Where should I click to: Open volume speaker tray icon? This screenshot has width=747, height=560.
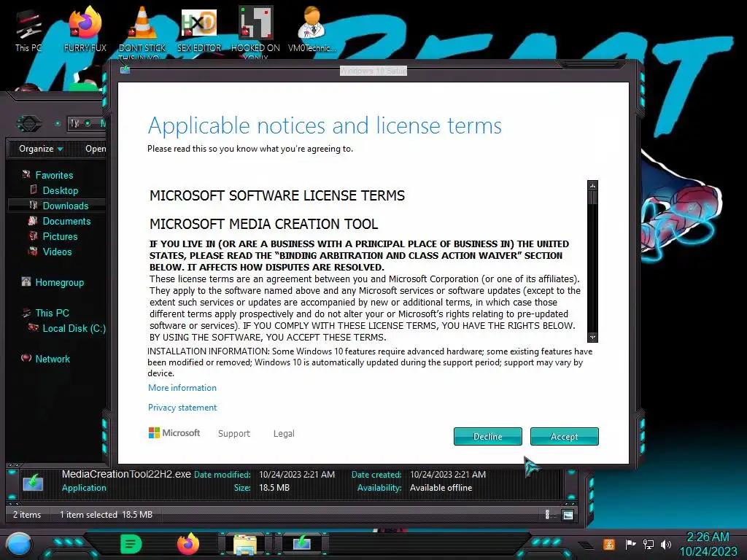[x=666, y=544]
